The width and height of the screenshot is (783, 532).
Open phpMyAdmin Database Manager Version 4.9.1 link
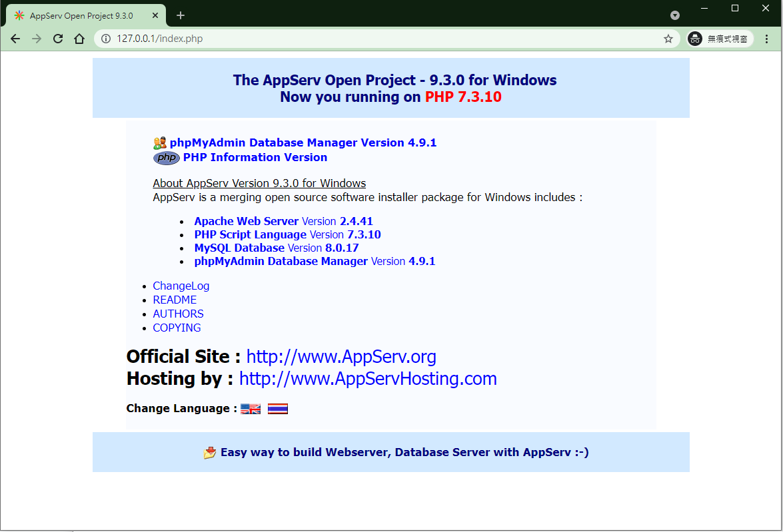click(x=303, y=142)
